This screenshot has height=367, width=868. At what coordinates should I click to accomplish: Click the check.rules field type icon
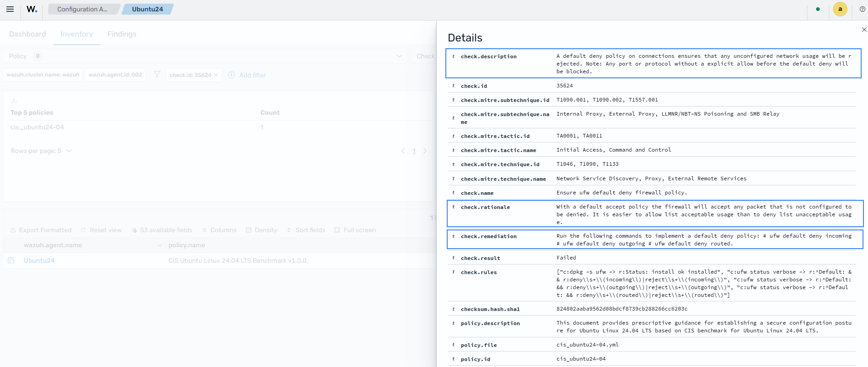(x=454, y=272)
